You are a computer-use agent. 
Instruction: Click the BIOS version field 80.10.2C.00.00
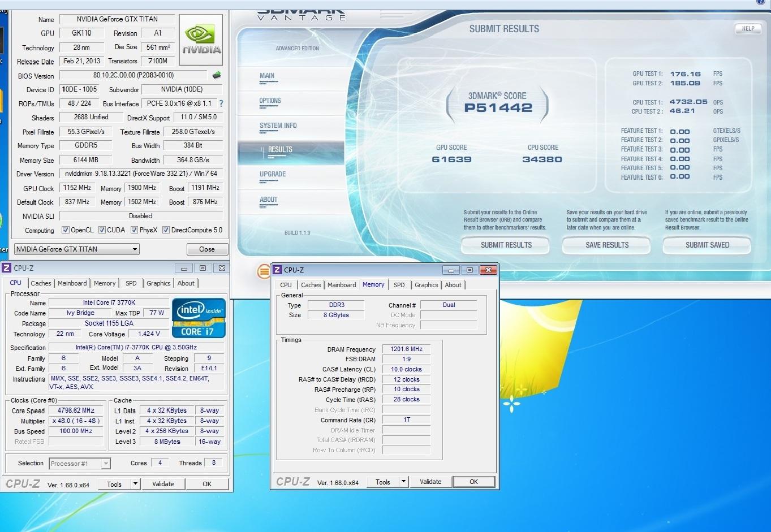pos(133,75)
